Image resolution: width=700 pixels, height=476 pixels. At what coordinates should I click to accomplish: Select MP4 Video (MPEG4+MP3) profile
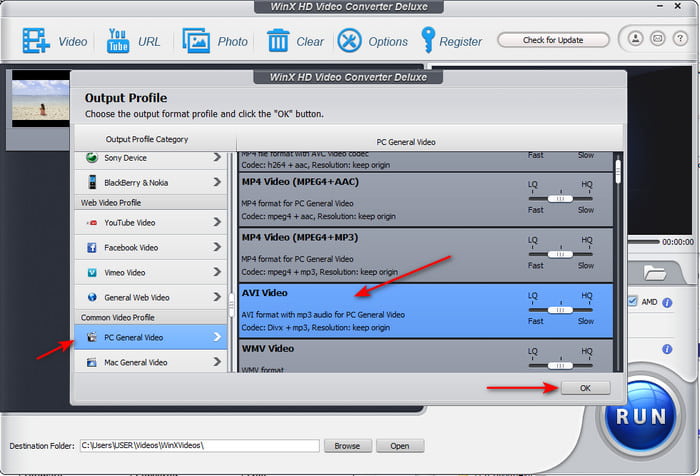426,255
